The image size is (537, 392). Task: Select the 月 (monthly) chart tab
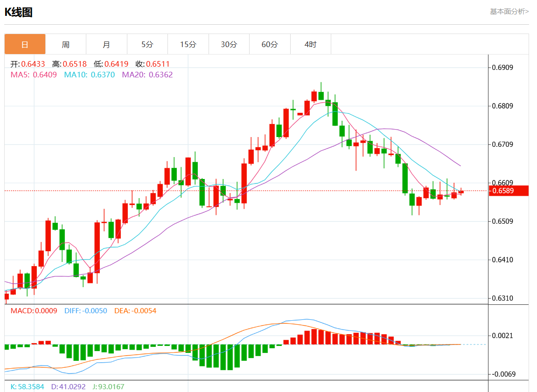coord(106,45)
